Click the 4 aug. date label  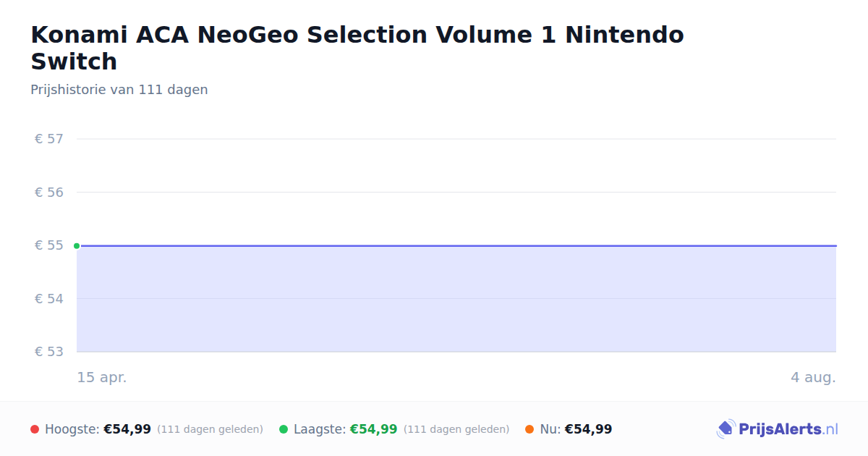813,378
